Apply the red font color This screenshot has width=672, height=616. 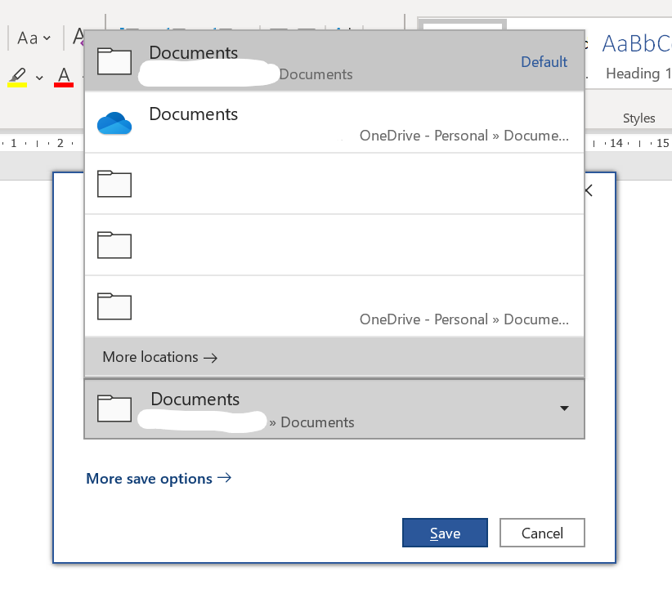64,77
